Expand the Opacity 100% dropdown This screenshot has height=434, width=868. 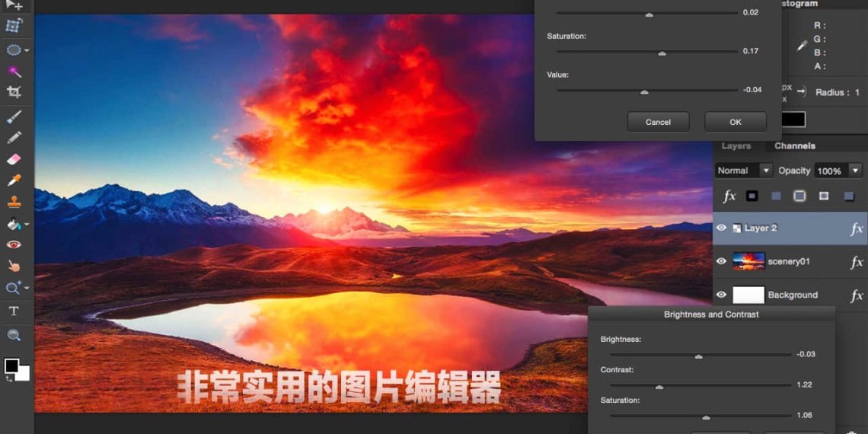(856, 171)
